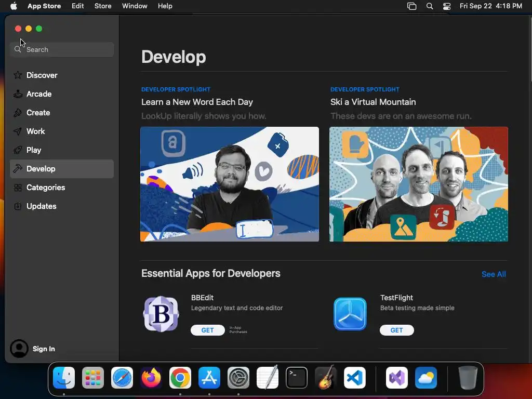The height and width of the screenshot is (399, 532).
Task: Go to the Arcade section label
Action: tap(39, 94)
